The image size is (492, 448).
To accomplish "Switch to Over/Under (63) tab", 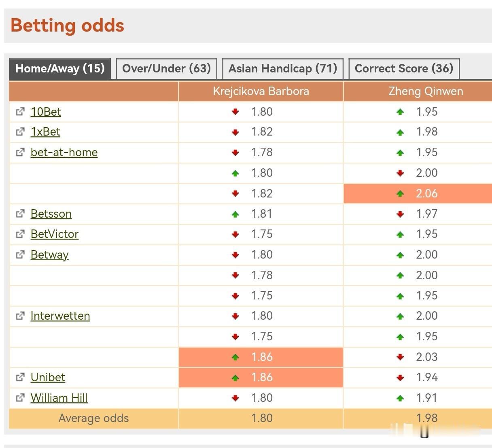I will [x=166, y=68].
